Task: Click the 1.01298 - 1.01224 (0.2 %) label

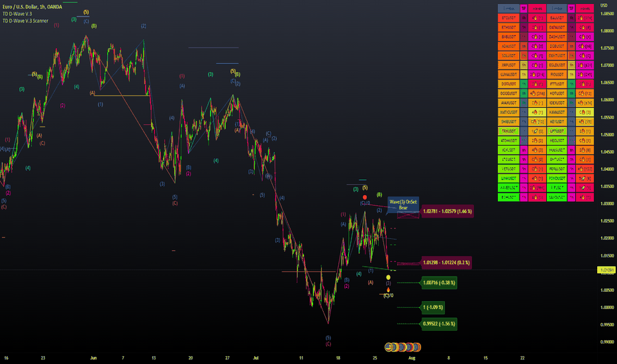Action: pyautogui.click(x=446, y=263)
